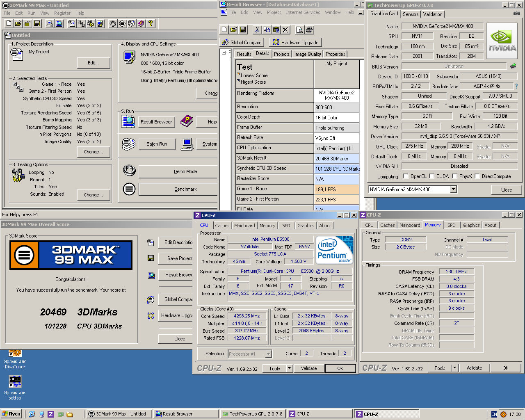Click Print Preview icon in Result Browser toolbar
This screenshot has width=525, height=420.
click(300, 30)
